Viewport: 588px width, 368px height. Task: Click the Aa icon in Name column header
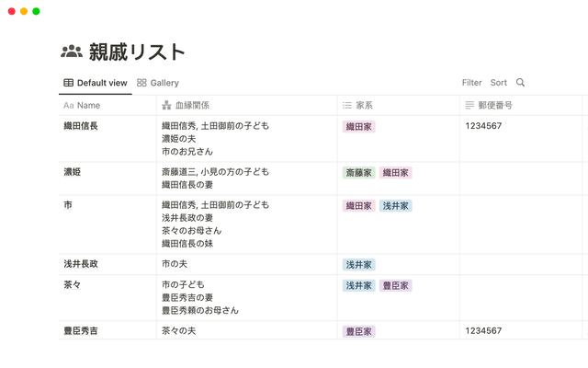(x=68, y=106)
